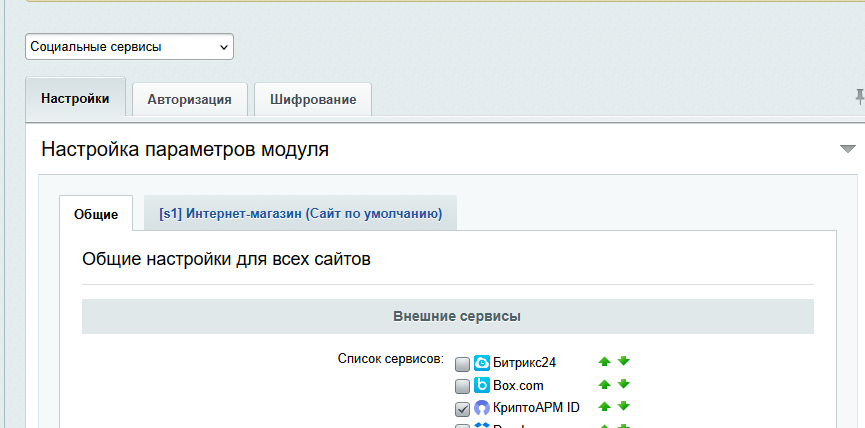This screenshot has width=865, height=428.
Task: Switch to the Авторизация tab
Action: click(189, 99)
